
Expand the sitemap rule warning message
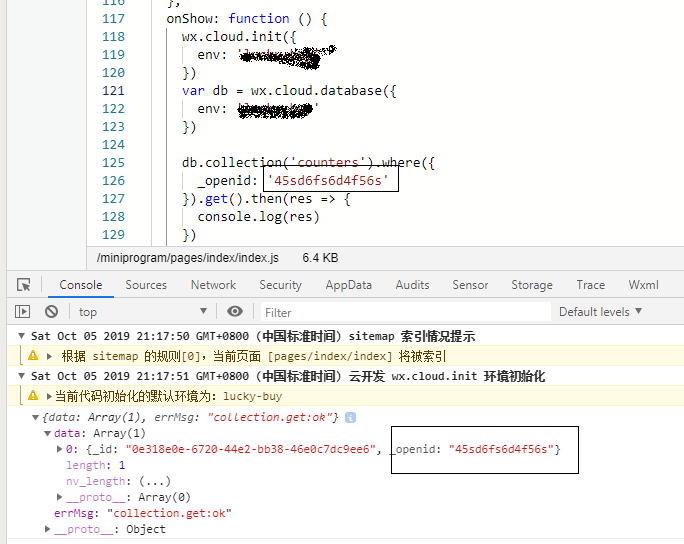[49, 356]
